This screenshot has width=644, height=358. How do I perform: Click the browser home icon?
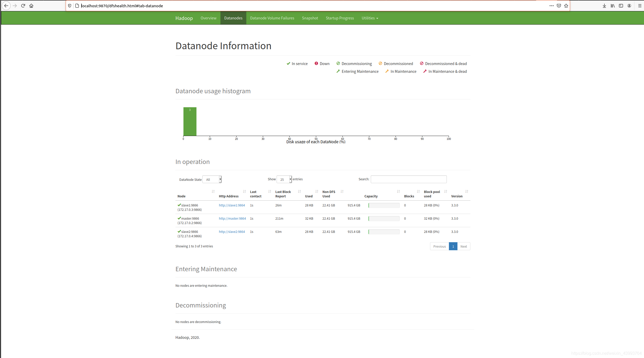(31, 6)
